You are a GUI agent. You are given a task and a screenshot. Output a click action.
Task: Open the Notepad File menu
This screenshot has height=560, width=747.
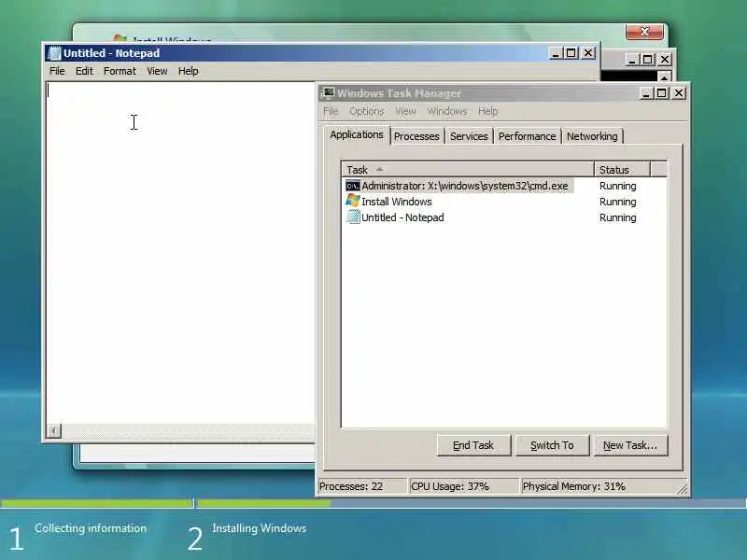point(57,71)
